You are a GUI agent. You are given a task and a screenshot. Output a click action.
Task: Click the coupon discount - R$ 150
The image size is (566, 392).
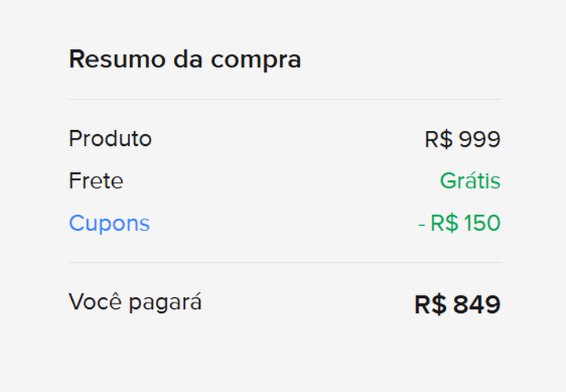click(459, 223)
